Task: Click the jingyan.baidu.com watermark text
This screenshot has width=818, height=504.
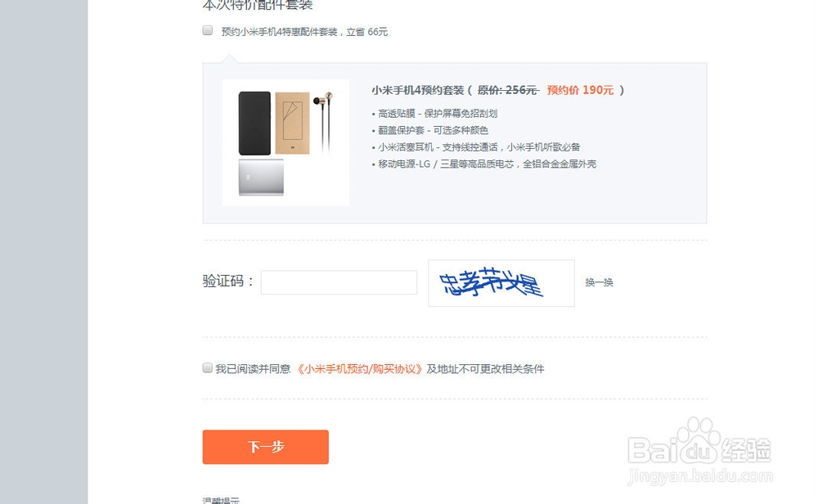Action: (699, 476)
